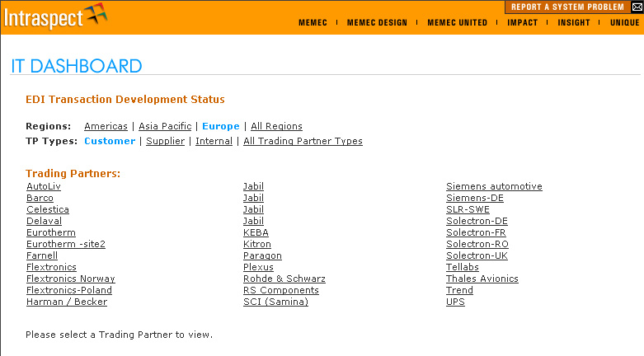Open Celestica trading partner link

48,209
